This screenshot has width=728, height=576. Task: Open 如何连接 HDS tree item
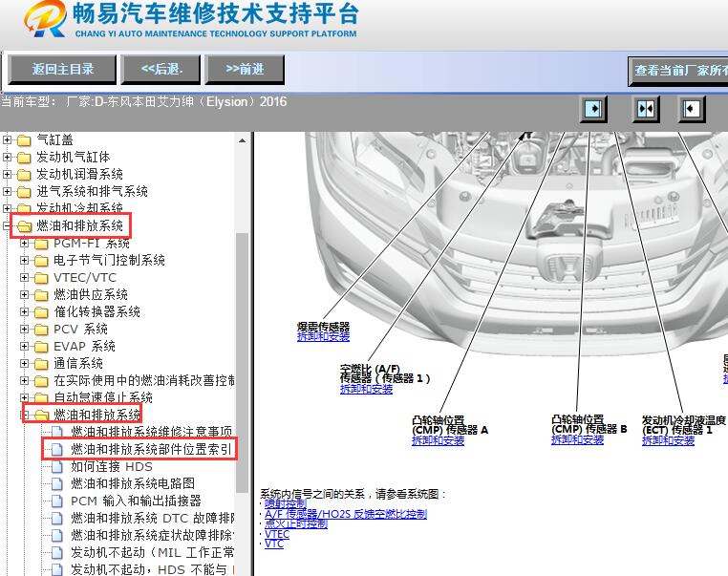tap(112, 466)
